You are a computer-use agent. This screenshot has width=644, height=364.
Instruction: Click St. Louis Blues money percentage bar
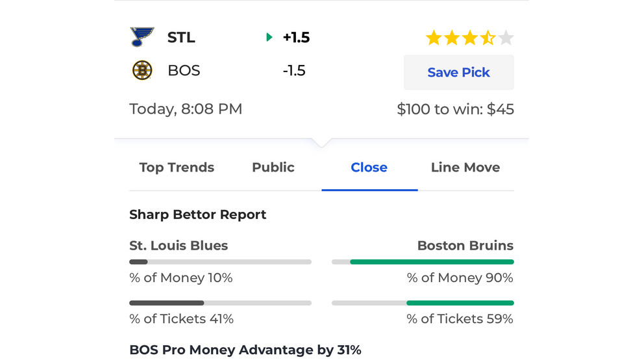[220, 262]
